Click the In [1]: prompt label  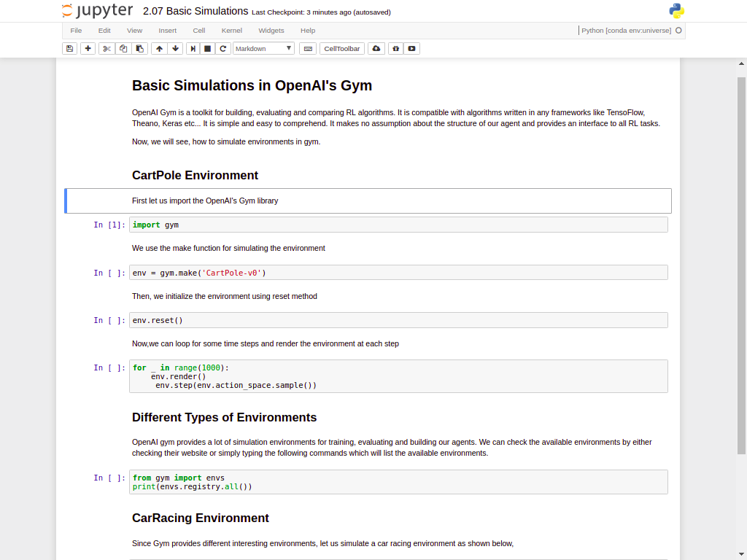click(109, 225)
